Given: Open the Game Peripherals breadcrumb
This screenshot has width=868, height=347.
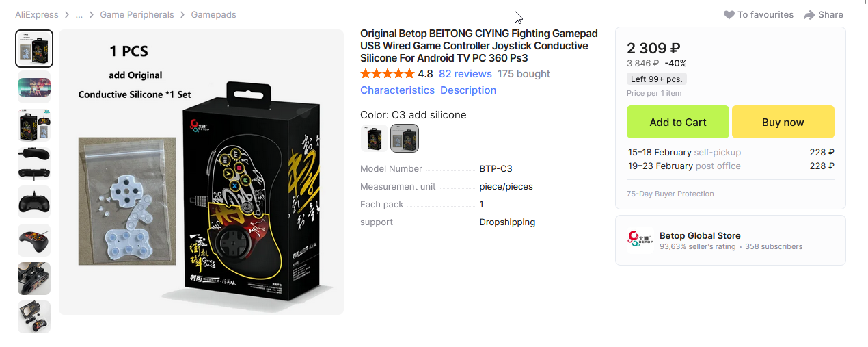Looking at the screenshot, I should (137, 15).
